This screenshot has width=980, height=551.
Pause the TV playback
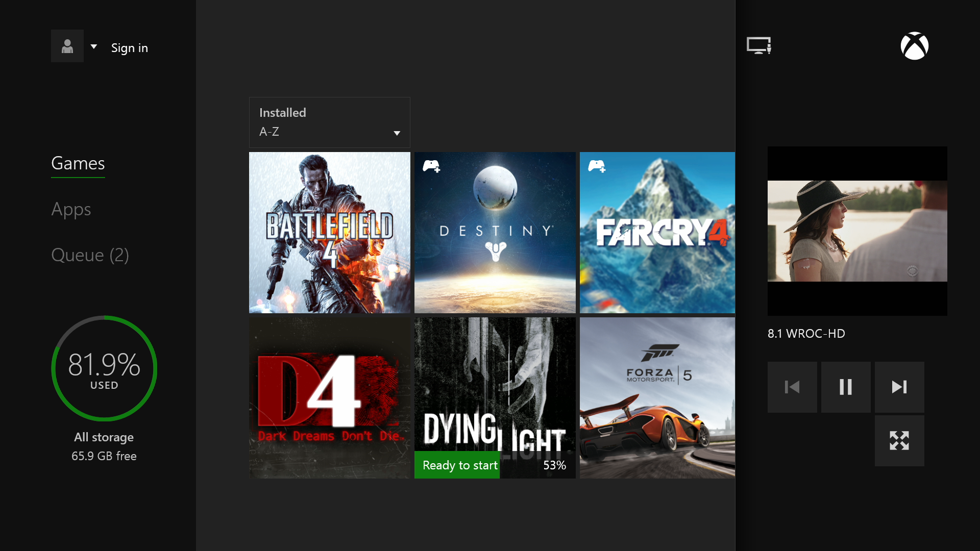pos(846,387)
